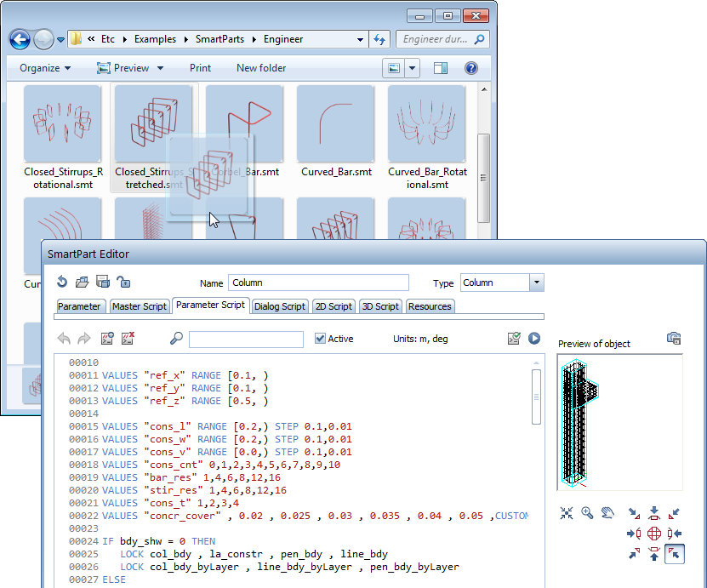Click the central plan view globe icon
707x588 pixels.
(x=654, y=534)
